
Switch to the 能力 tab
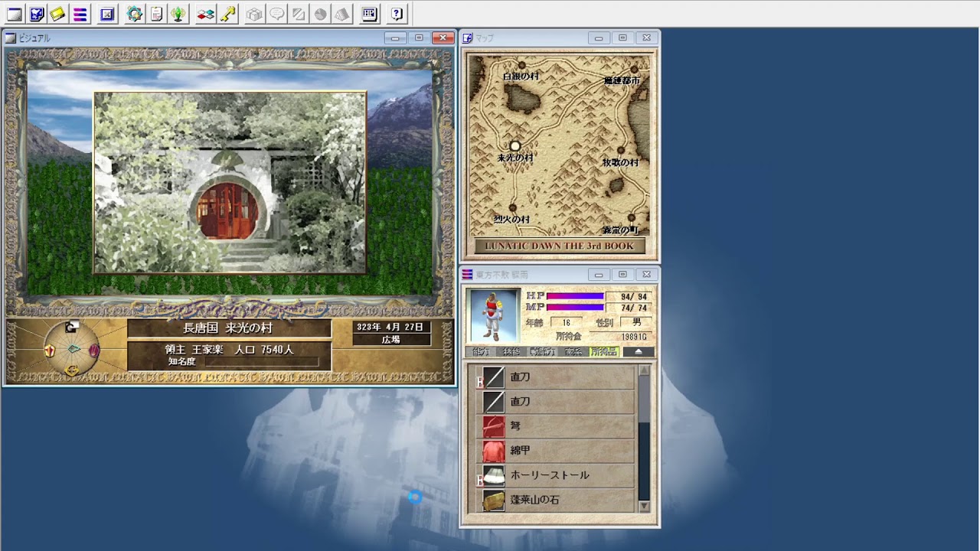pyautogui.click(x=481, y=352)
